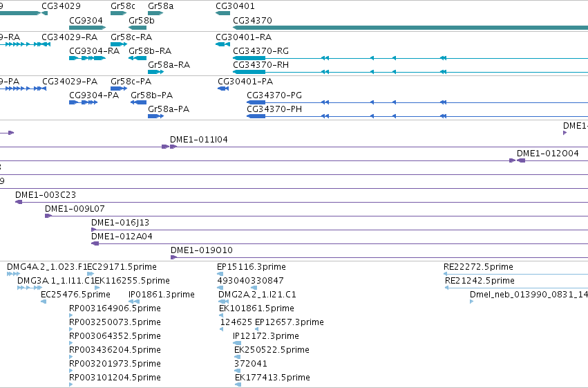Select EST 372041
This screenshot has height=388, width=588.
click(x=251, y=364)
